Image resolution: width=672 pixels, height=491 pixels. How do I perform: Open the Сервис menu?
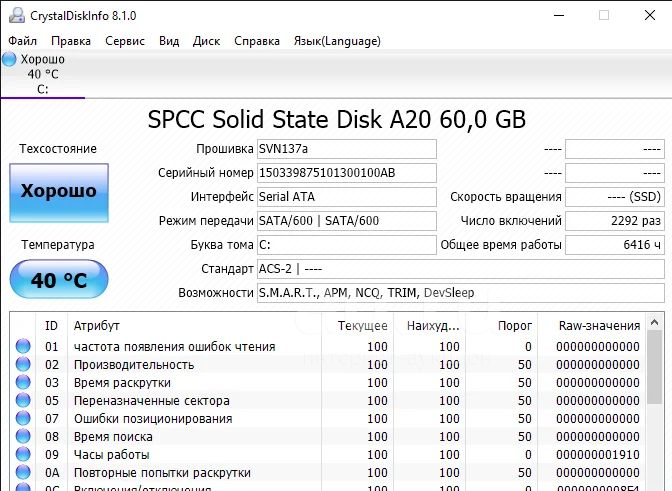pos(125,41)
